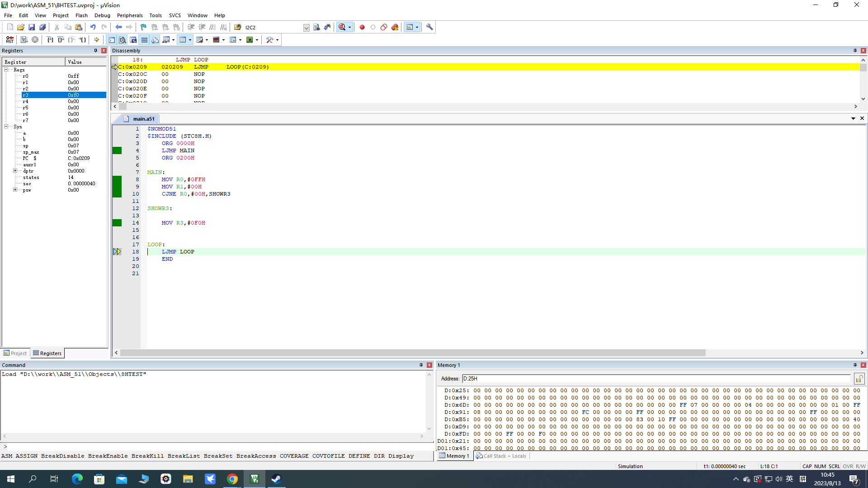Click the editor horizontal scrollbar thumb

(x=413, y=353)
